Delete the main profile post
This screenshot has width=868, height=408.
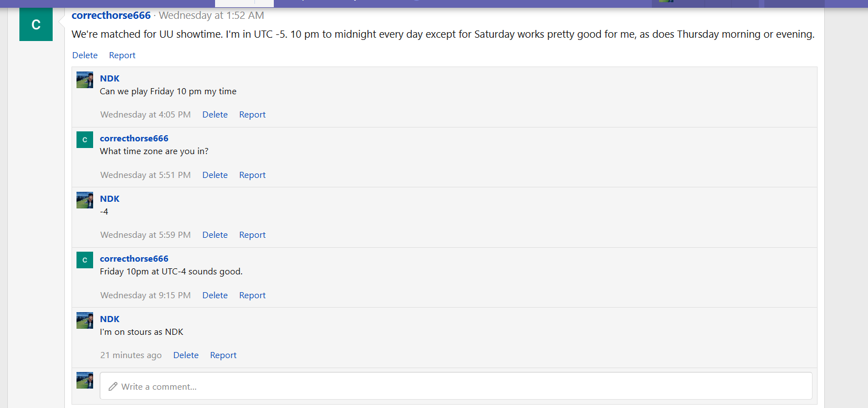[85, 55]
